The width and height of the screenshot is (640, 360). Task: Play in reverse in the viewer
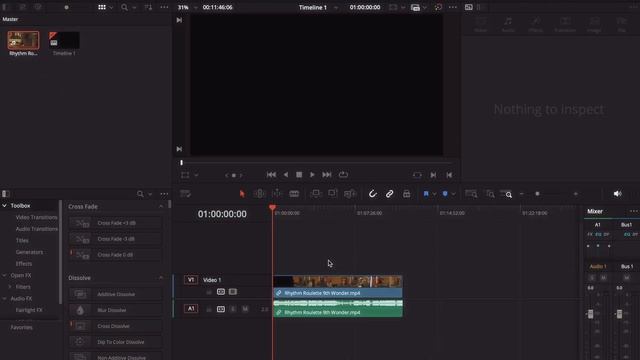pyautogui.click(x=286, y=175)
